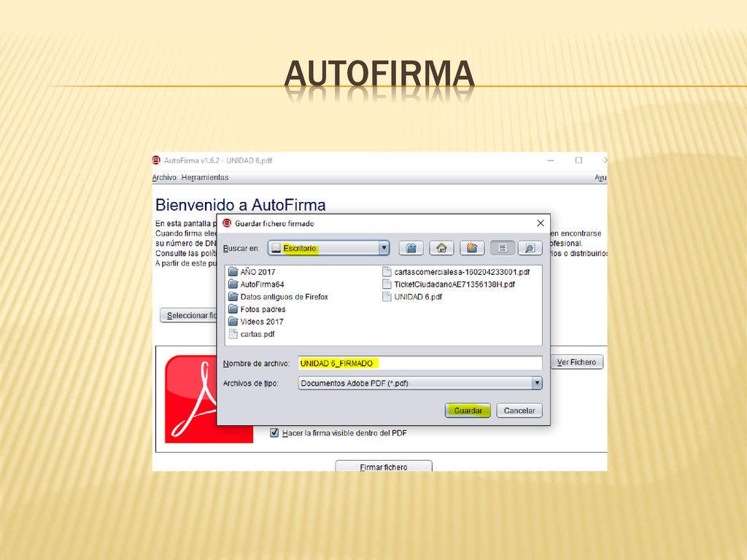Image resolution: width=747 pixels, height=560 pixels.
Task: Switch to details view icon
Action: [x=530, y=248]
